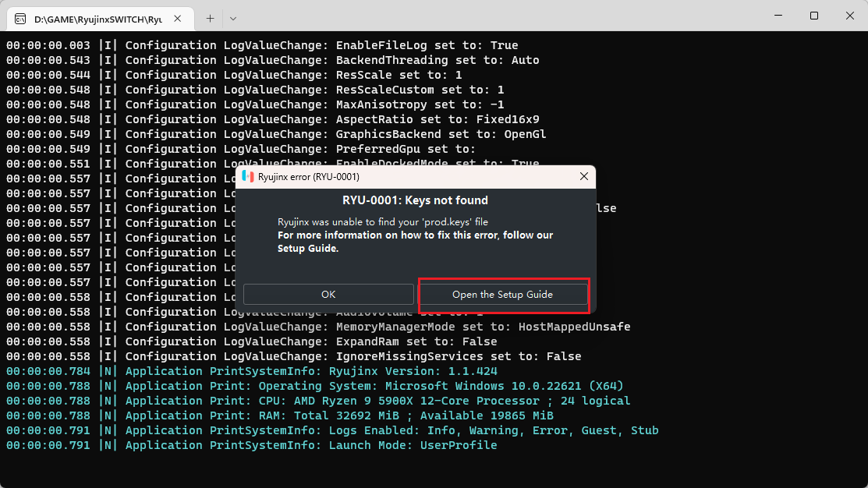Click the 'Launch Mode: UserProfile' log line

pyautogui.click(x=252, y=445)
